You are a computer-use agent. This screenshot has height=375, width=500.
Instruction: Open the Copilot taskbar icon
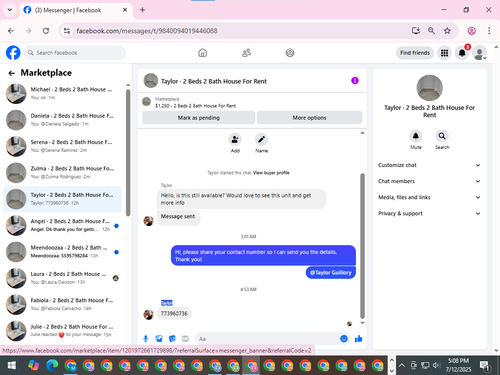point(34,366)
